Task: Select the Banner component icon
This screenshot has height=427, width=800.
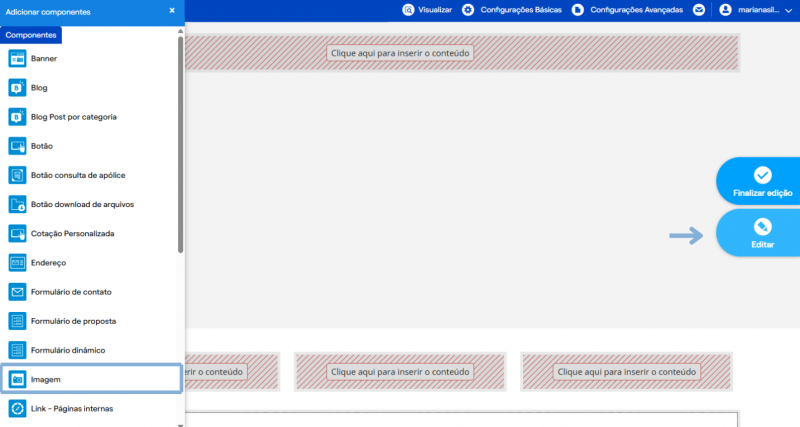Action: tap(17, 59)
